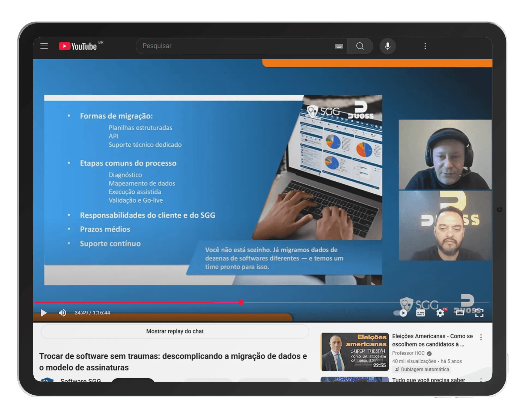The image size is (524, 420).
Task: Click the top webcam feed of man with headset
Action: point(445,154)
